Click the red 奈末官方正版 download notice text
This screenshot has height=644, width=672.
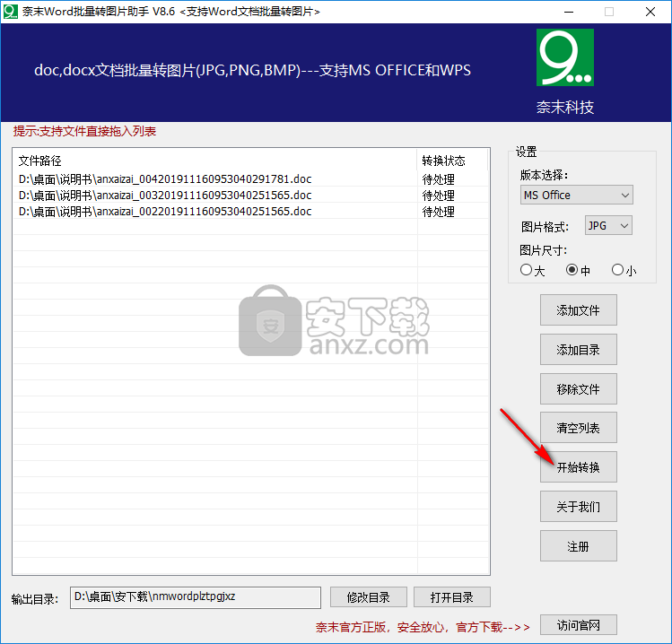coord(423,627)
